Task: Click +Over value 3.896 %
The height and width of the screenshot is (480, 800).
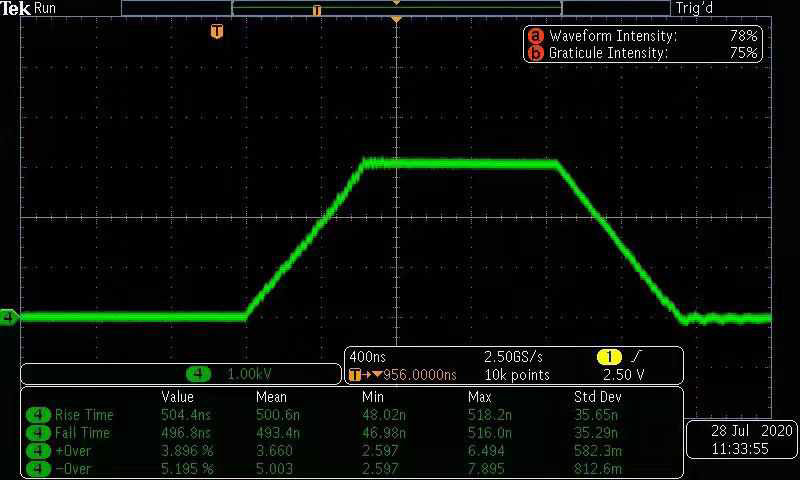Action: click(x=187, y=451)
